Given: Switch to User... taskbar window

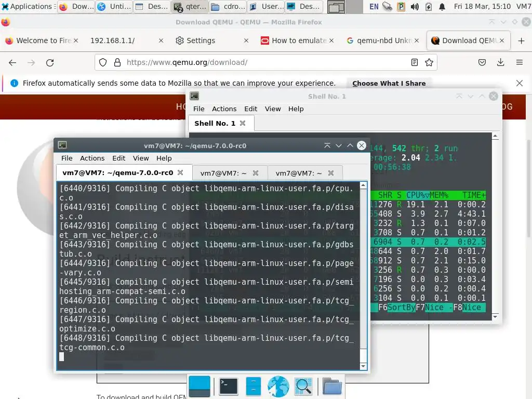Looking at the screenshot, I should [x=266, y=6].
